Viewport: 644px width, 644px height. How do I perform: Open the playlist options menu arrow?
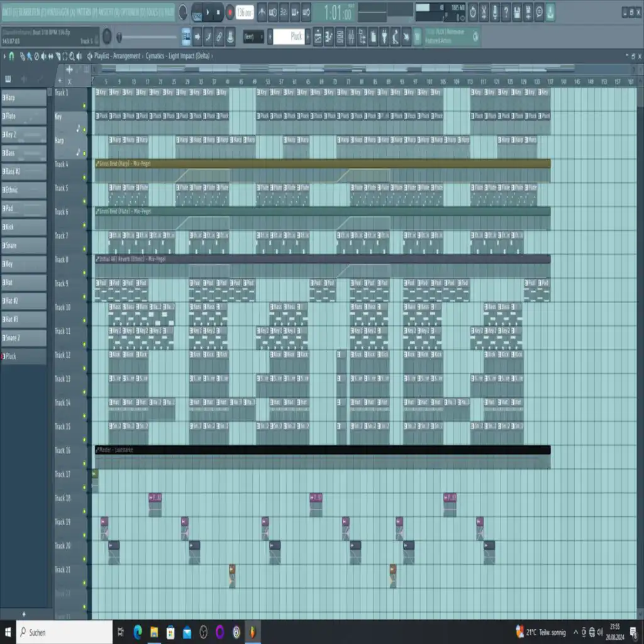(x=4, y=56)
